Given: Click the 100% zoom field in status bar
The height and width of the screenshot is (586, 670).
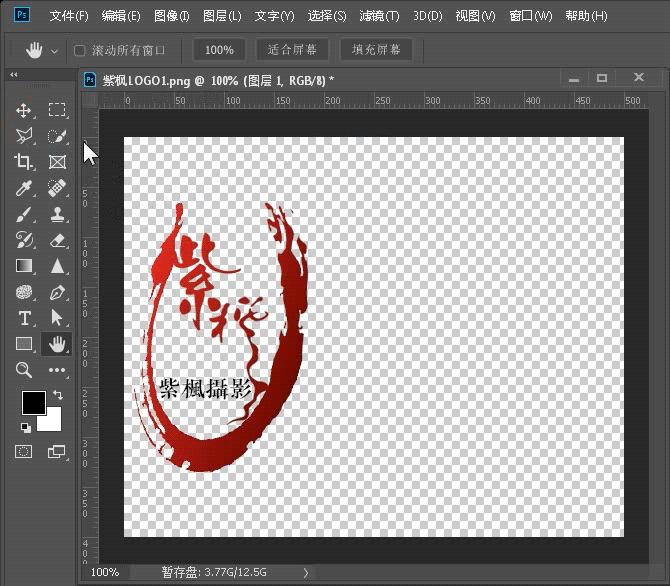Looking at the screenshot, I should coord(105,572).
